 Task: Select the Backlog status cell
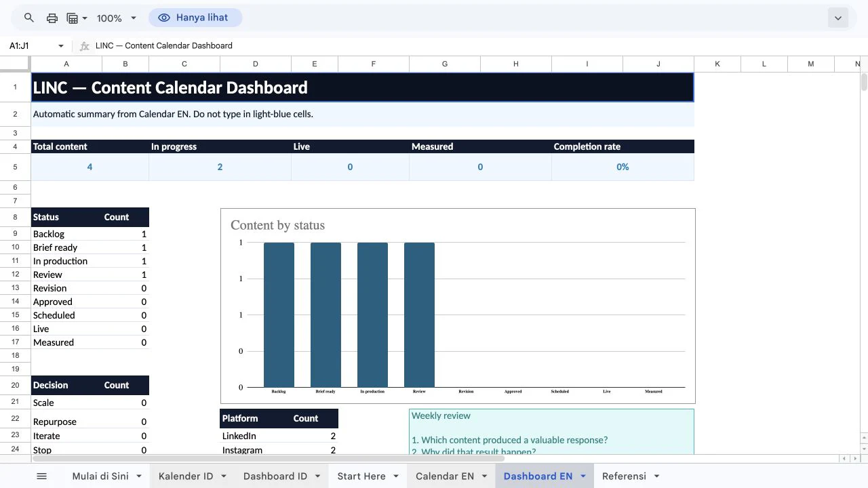click(66, 234)
